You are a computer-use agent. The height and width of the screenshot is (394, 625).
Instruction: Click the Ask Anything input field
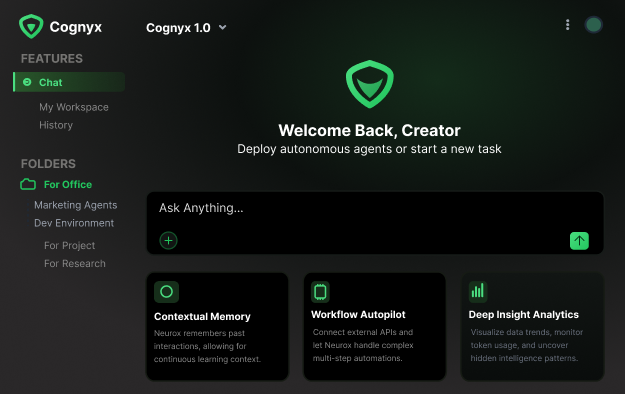coord(375,223)
